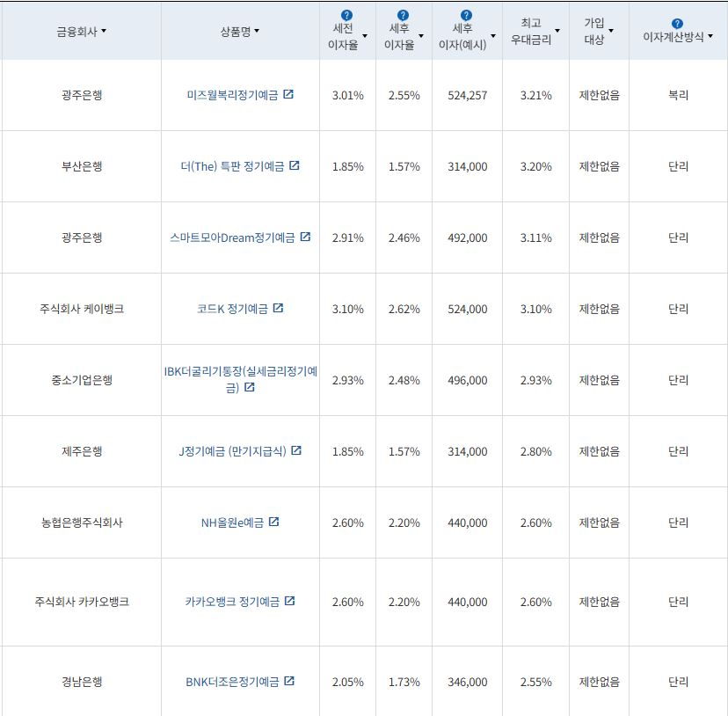Screen dimensions: 728x716
Task: Open 카카오뱅크 정기예금 product link
Action: coord(232,602)
